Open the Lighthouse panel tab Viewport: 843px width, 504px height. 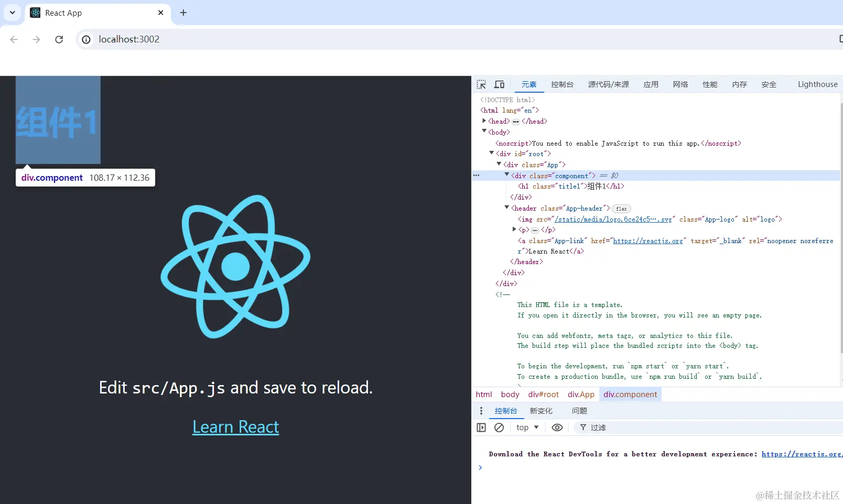pyautogui.click(x=817, y=84)
